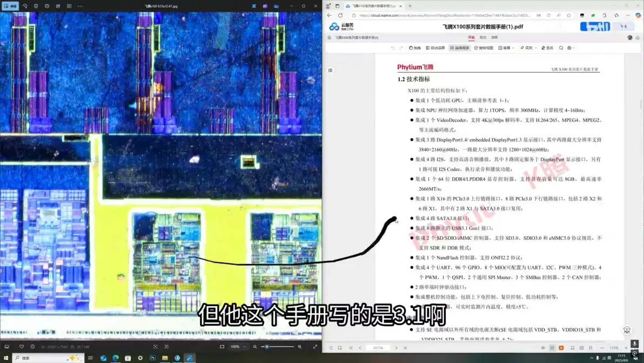Open the globe translate dropdown in PDF toolbar
Image resolution: width=644 pixels, height=363 pixels.
pyautogui.click(x=571, y=48)
